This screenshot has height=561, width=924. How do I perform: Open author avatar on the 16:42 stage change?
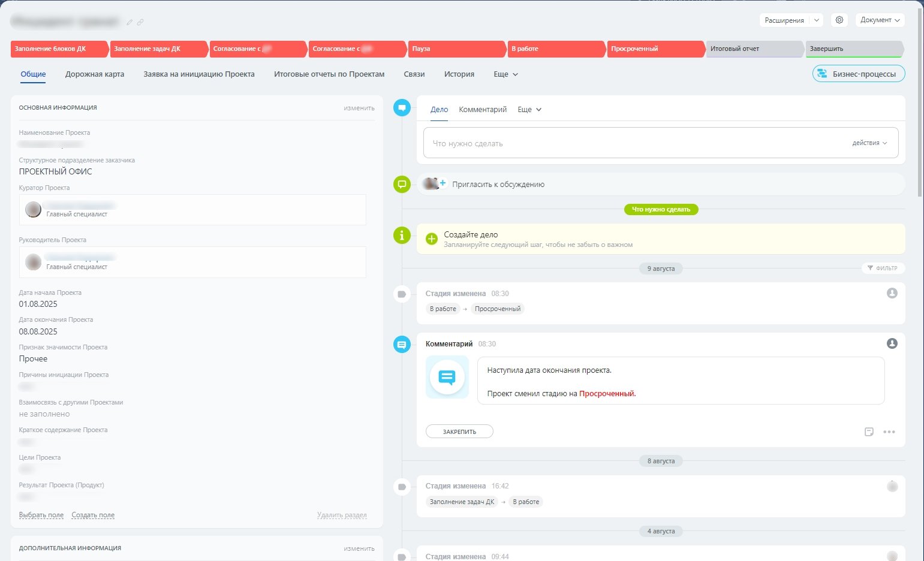892,486
